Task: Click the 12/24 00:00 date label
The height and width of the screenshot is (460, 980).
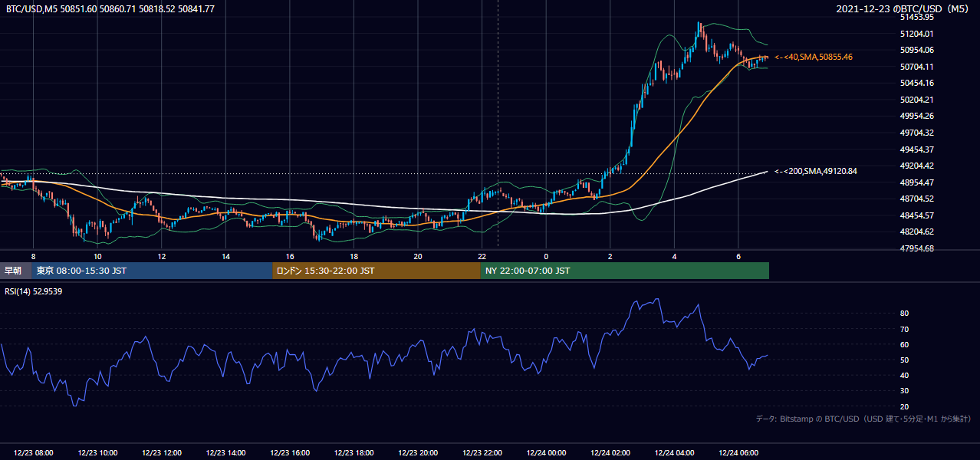Action: (546, 453)
